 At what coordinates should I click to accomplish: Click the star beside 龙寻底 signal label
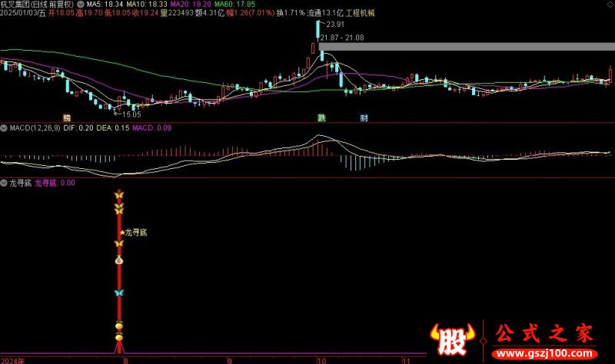click(122, 233)
